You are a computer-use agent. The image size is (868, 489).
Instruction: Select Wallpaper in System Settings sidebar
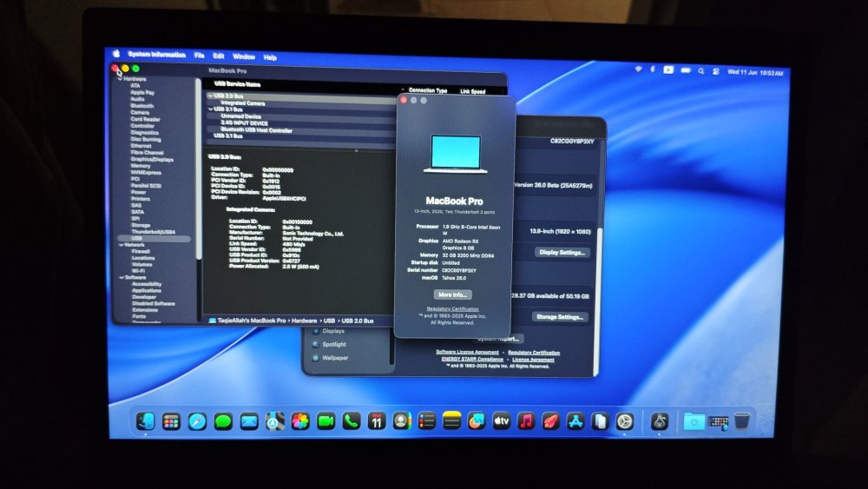point(335,358)
